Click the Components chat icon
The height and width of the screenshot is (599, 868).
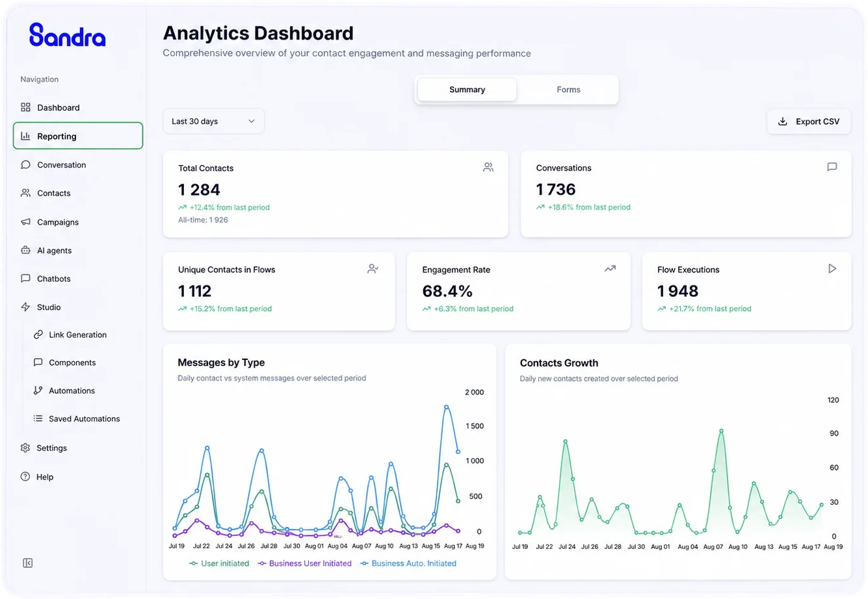[x=38, y=363]
